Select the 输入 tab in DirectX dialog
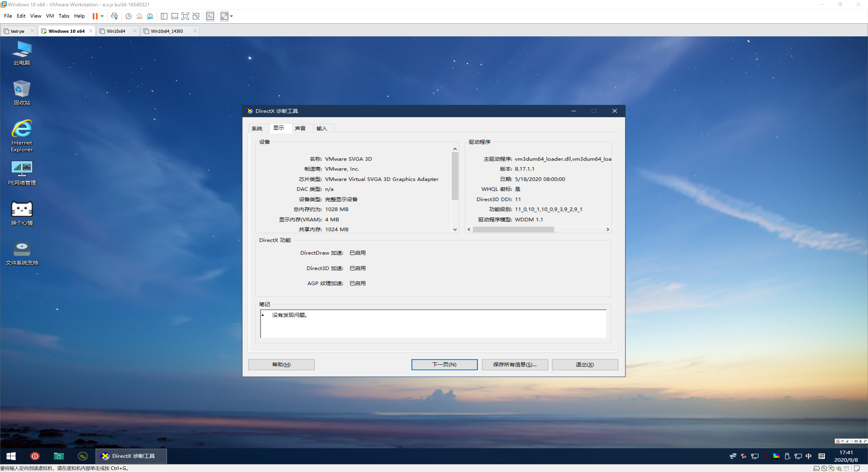Screen dimensions: 868x472 [322, 128]
